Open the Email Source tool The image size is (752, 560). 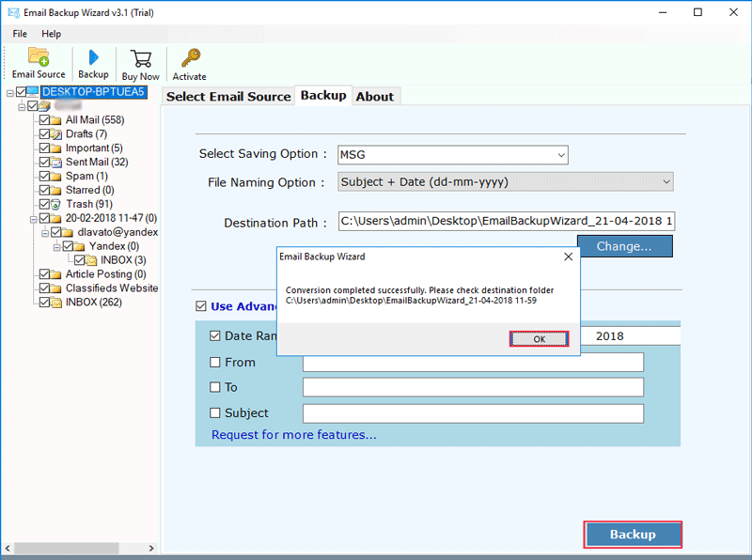38,63
